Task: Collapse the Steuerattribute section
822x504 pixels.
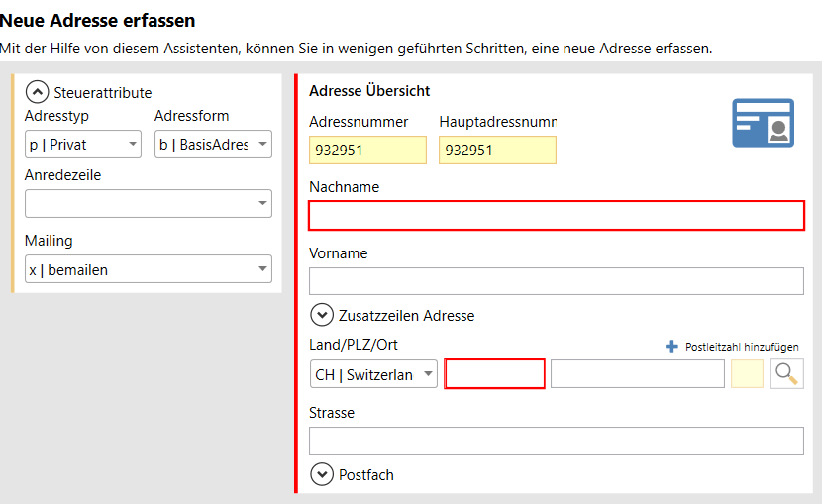Action: pyautogui.click(x=37, y=92)
